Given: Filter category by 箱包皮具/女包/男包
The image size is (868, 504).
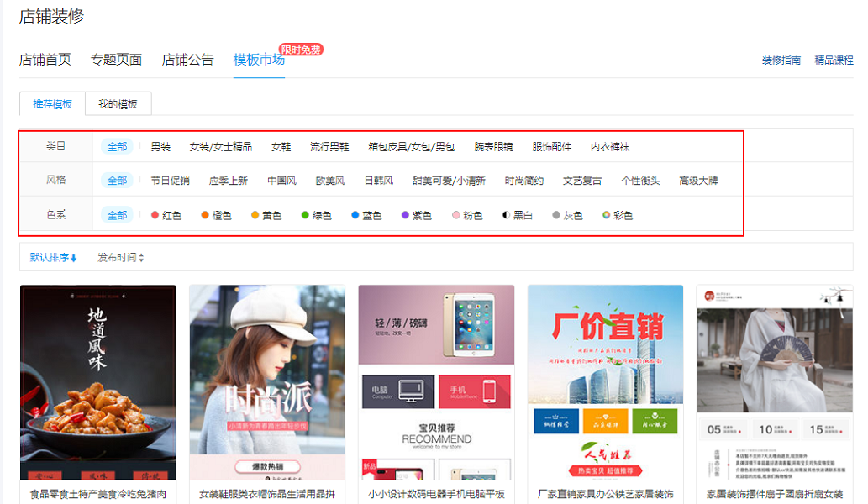Looking at the screenshot, I should coord(411,147).
